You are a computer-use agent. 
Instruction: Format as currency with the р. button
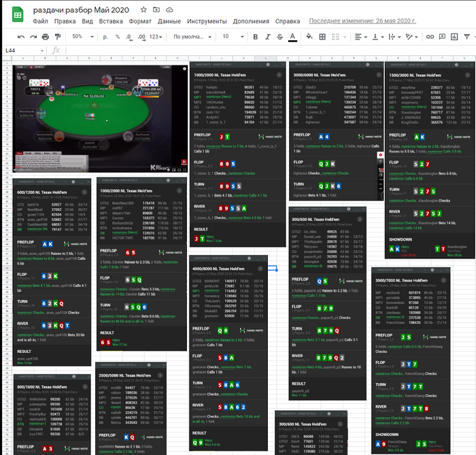tap(105, 37)
